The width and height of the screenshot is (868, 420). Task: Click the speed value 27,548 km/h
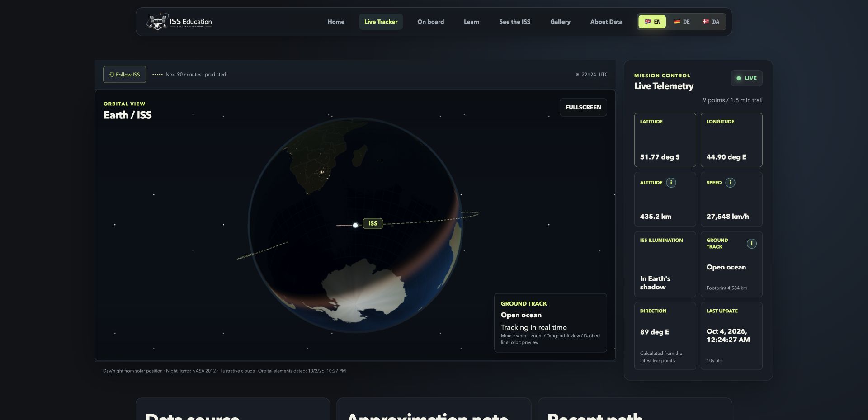click(x=727, y=217)
